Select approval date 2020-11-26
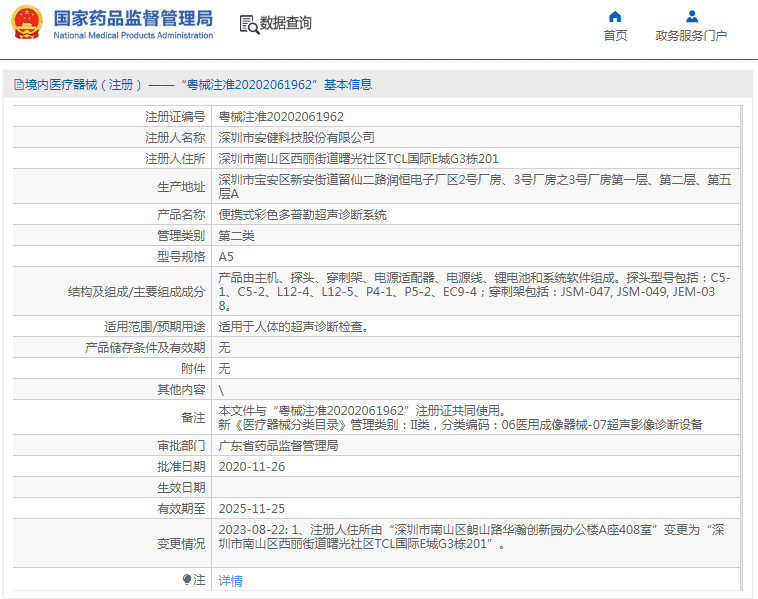 pyautogui.click(x=251, y=467)
